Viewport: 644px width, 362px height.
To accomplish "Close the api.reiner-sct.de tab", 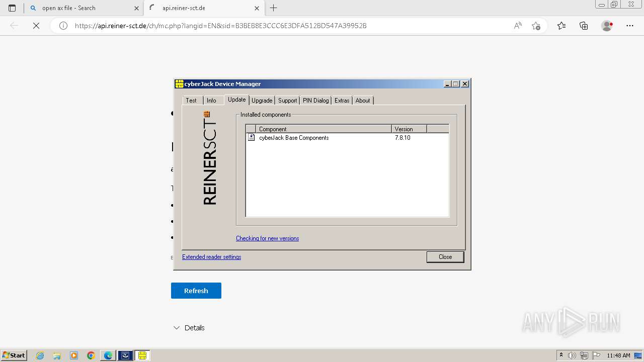I will (x=257, y=8).
